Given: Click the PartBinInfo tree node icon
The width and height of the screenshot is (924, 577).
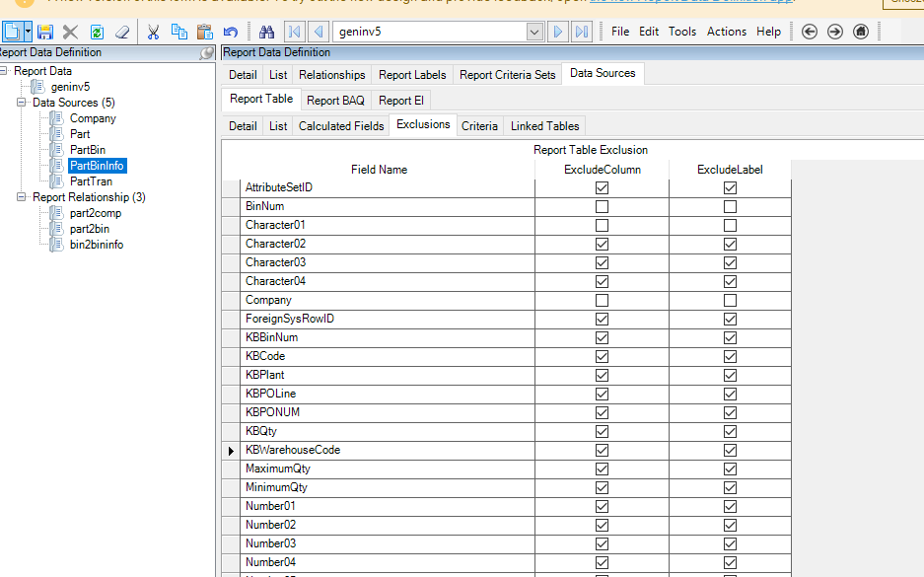Looking at the screenshot, I should tap(56, 166).
